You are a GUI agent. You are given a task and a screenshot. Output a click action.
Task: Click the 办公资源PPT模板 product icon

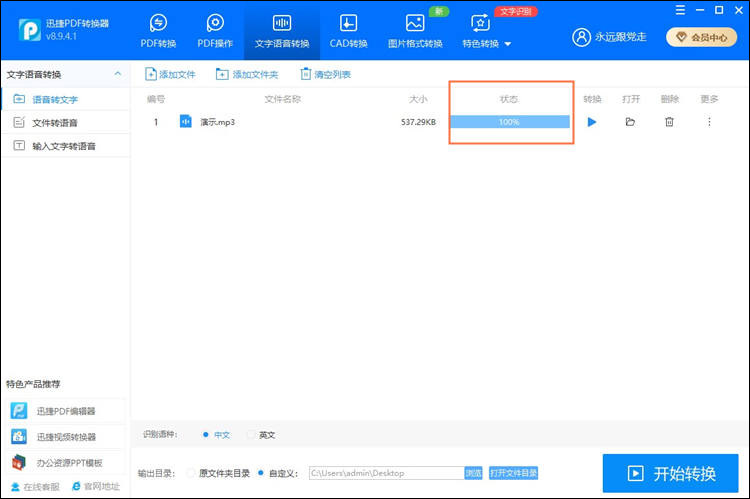(x=19, y=462)
